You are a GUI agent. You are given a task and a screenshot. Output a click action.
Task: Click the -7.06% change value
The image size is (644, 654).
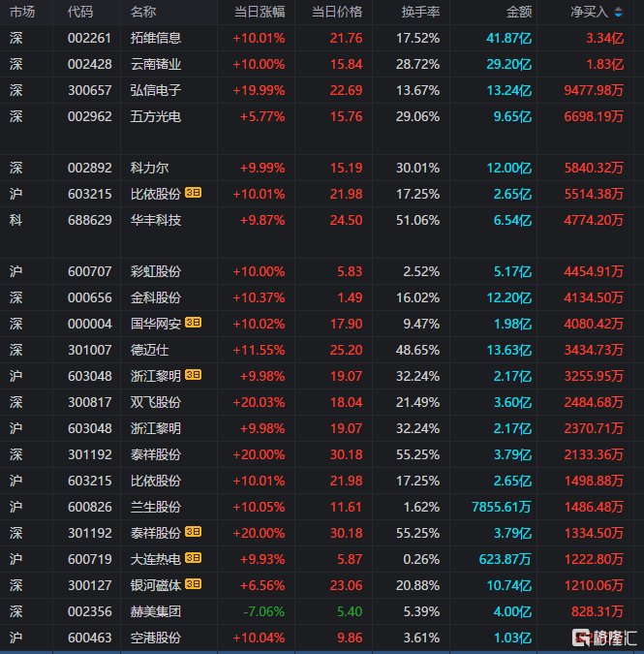(x=263, y=612)
